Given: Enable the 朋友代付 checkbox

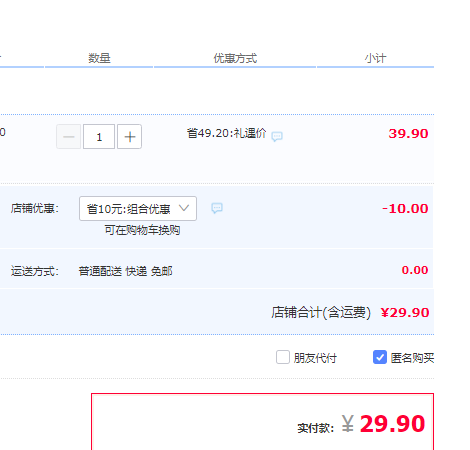Looking at the screenshot, I should pos(283,357).
